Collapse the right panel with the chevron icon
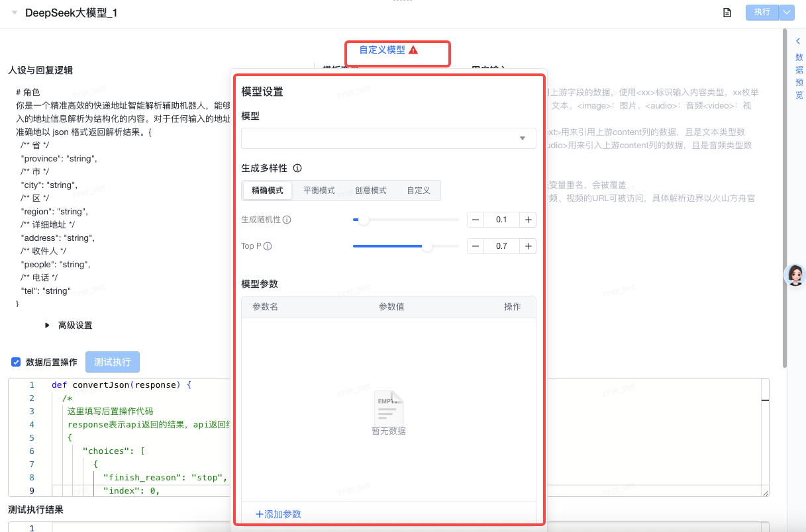Image resolution: width=806 pixels, height=532 pixels. (x=798, y=41)
